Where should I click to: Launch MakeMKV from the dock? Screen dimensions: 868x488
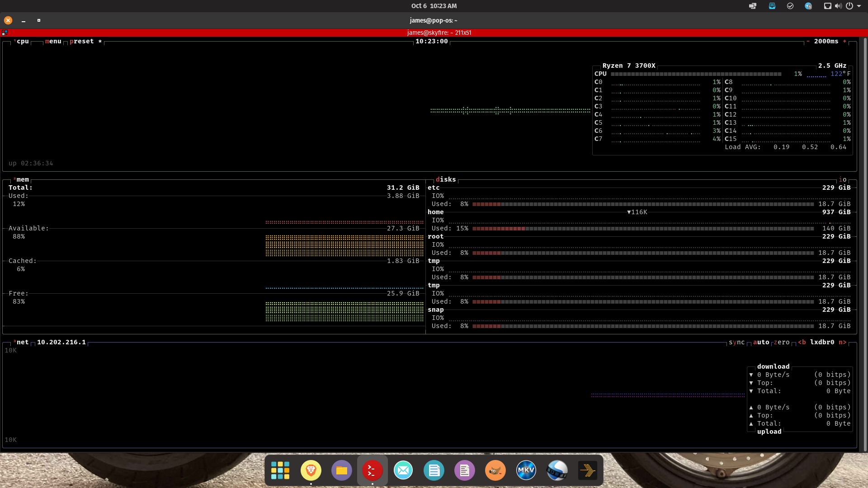pyautogui.click(x=526, y=470)
